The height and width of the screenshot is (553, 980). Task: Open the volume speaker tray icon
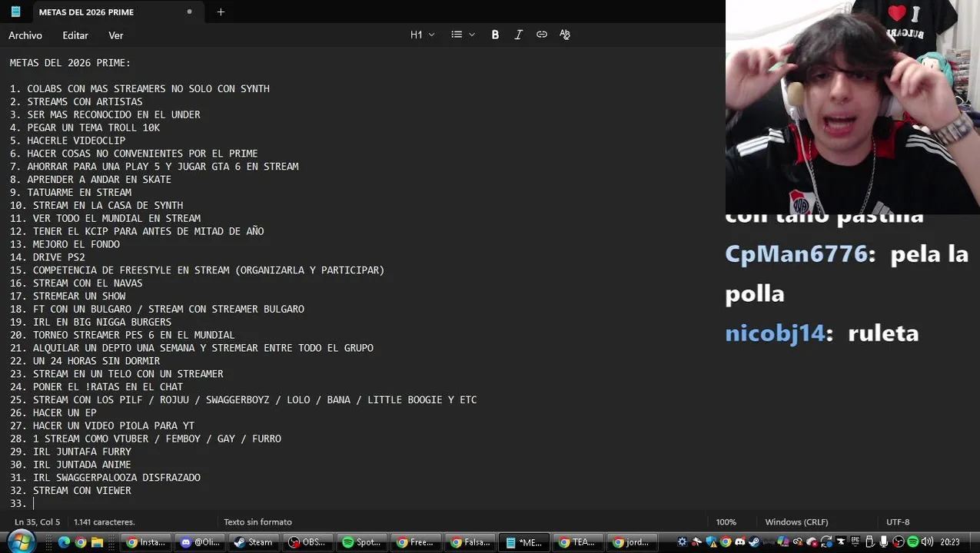tap(927, 541)
